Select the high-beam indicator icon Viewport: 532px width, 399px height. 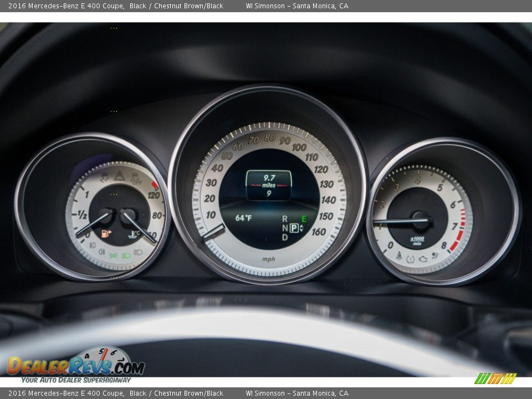click(x=137, y=253)
